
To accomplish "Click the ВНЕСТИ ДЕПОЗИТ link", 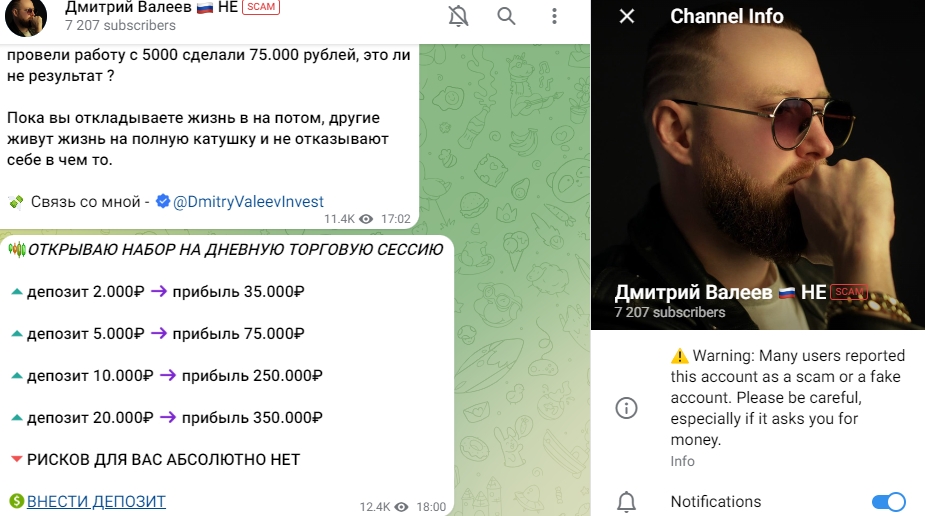I will (x=96, y=501).
